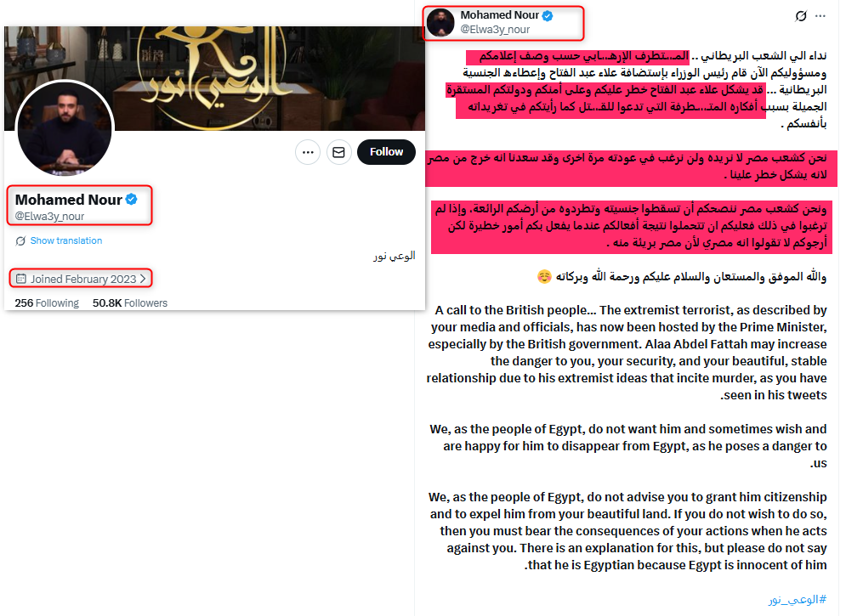Open the profile more options button
Screen dimensions: 846x616
(308, 153)
